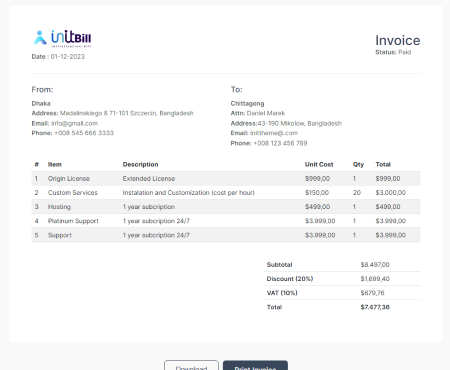Image resolution: width=450 pixels, height=370 pixels.
Task: Select the Origin License table row
Action: [226, 179]
